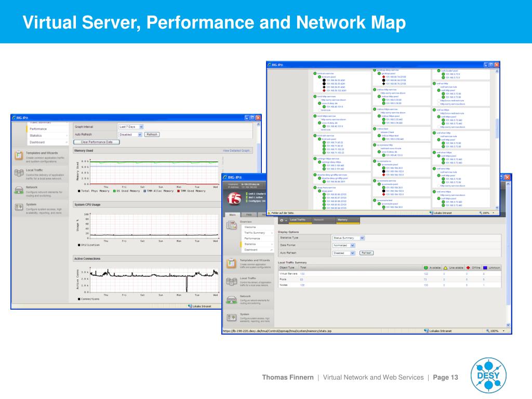Click browser icon in performance window title bar
This screenshot has width=532, height=399.
[x=14, y=118]
